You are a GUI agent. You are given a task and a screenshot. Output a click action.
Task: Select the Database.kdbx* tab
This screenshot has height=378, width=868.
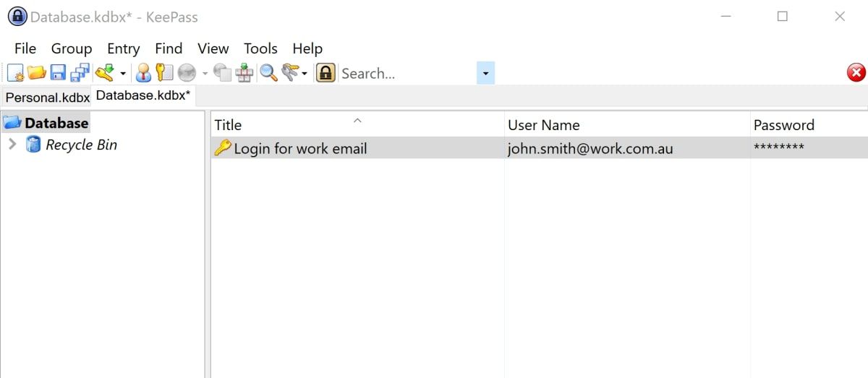(143, 95)
